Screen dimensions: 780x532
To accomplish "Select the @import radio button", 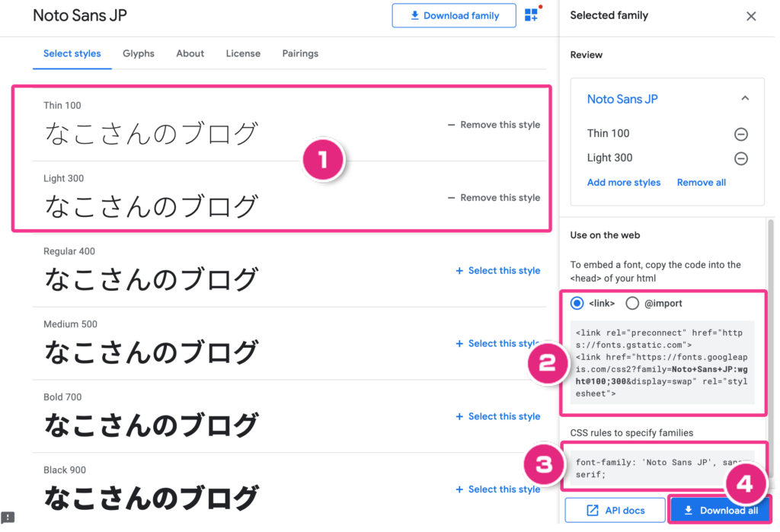I will pos(632,303).
